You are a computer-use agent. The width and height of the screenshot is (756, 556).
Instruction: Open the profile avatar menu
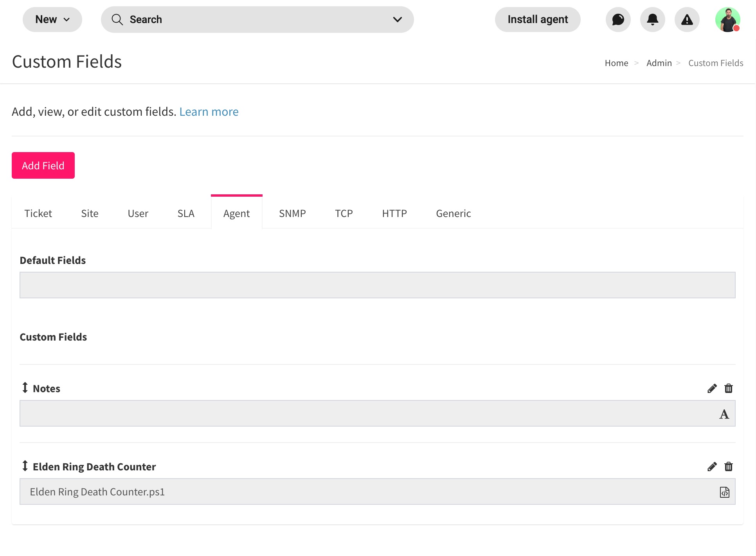pyautogui.click(x=728, y=19)
